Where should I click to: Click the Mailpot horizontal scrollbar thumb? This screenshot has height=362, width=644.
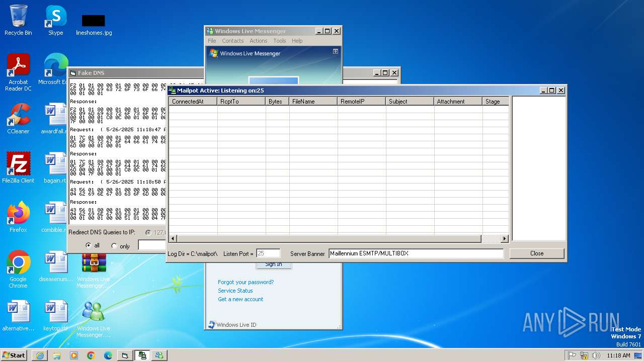[329, 239]
